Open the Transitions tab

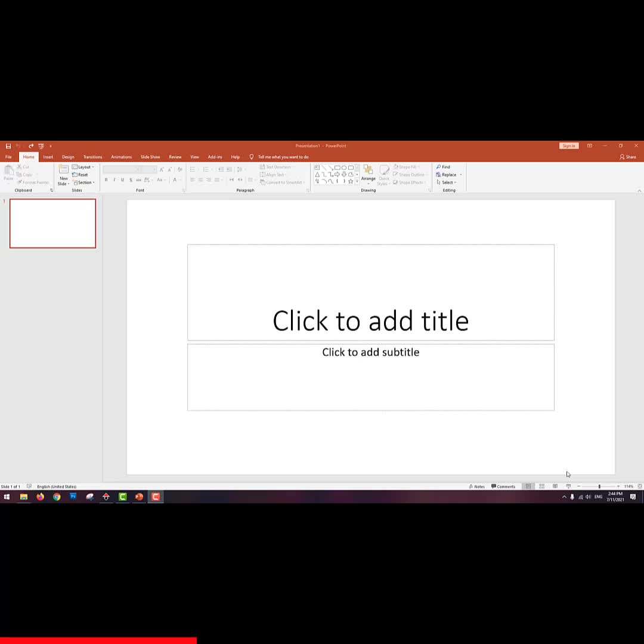92,157
